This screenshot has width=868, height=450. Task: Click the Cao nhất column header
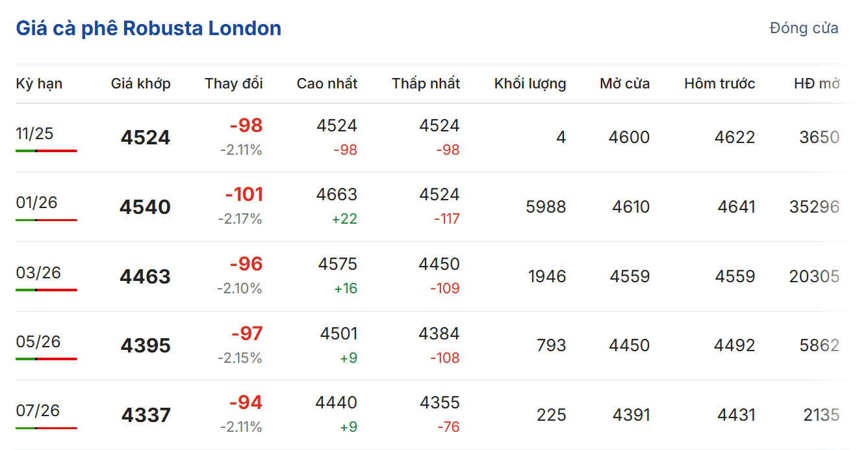click(327, 84)
